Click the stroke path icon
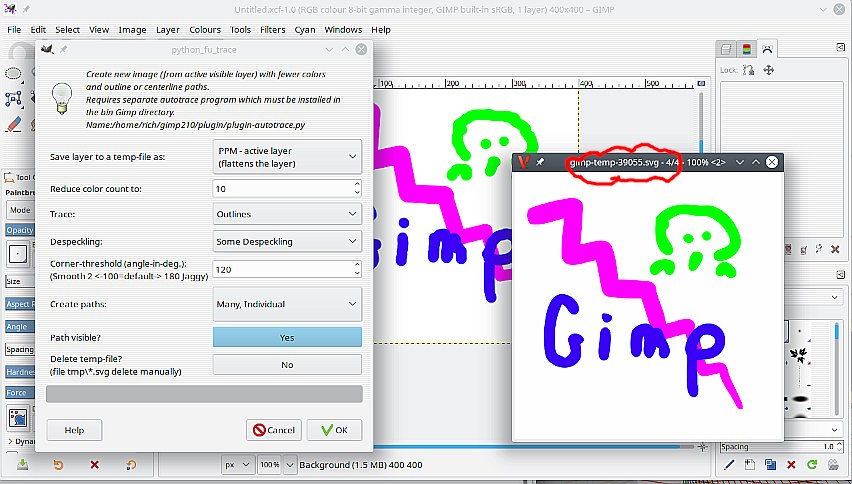Screen dimensions: 852x484 819,249
